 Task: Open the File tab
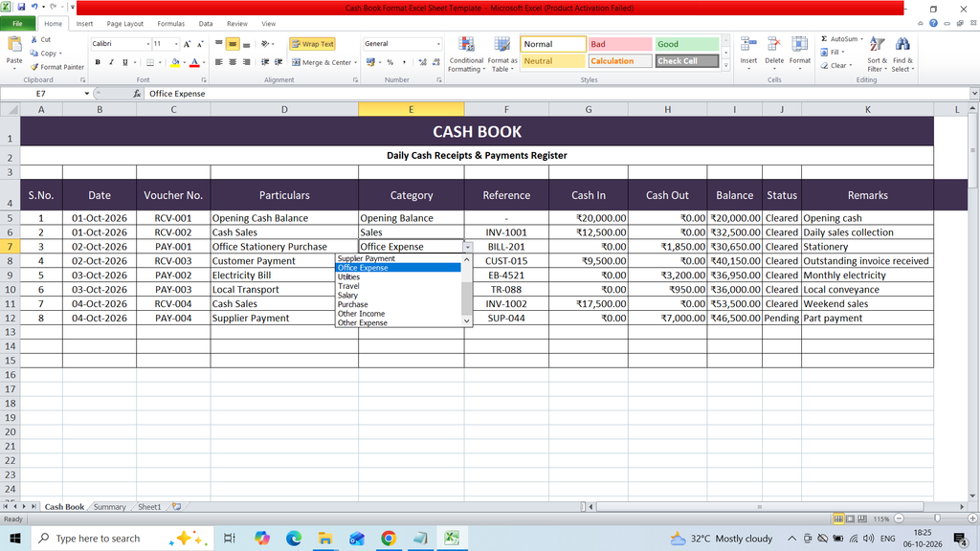(17, 24)
